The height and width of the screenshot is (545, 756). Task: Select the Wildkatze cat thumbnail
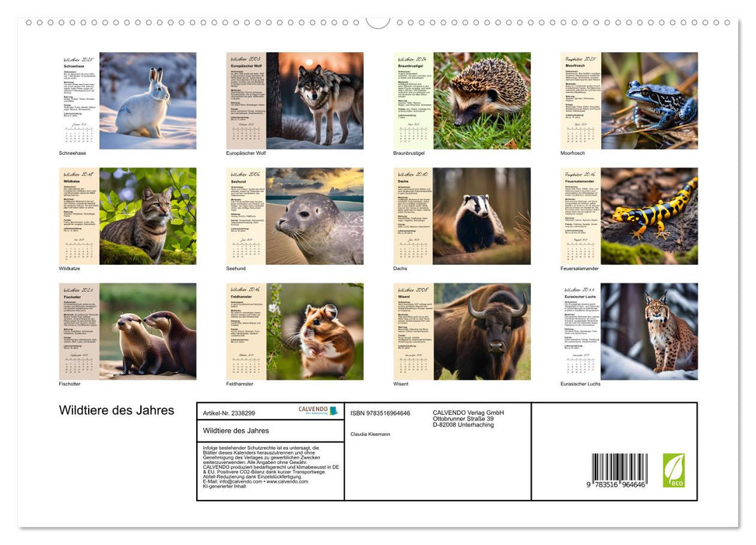tap(148, 216)
